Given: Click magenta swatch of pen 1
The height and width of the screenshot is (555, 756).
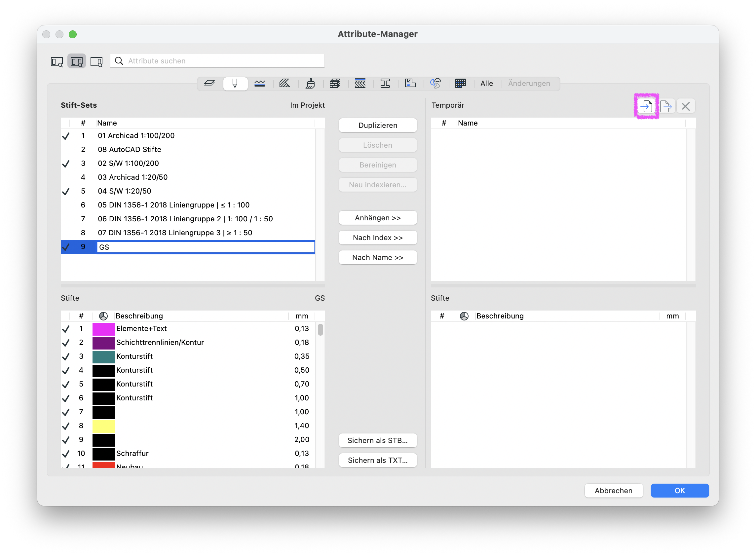Looking at the screenshot, I should (x=103, y=329).
